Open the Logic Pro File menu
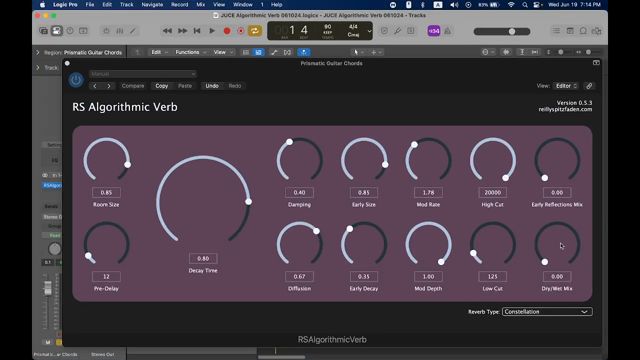 (x=90, y=5)
